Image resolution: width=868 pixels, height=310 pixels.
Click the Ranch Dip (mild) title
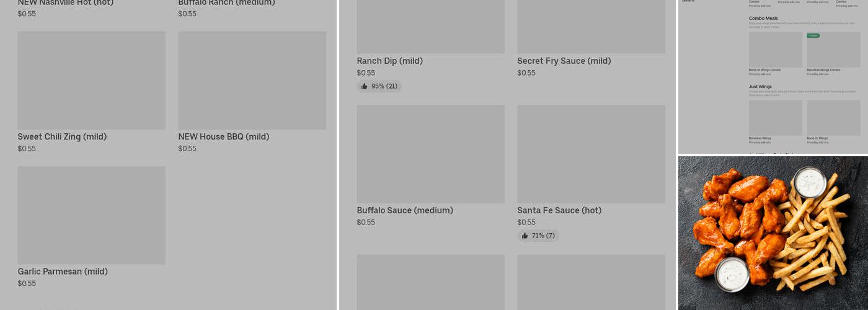(390, 61)
